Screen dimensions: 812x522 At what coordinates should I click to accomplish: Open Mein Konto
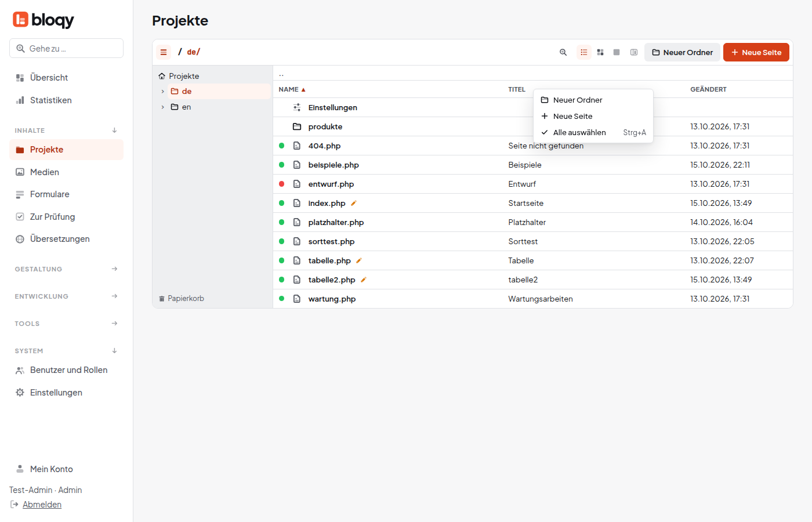66,469
